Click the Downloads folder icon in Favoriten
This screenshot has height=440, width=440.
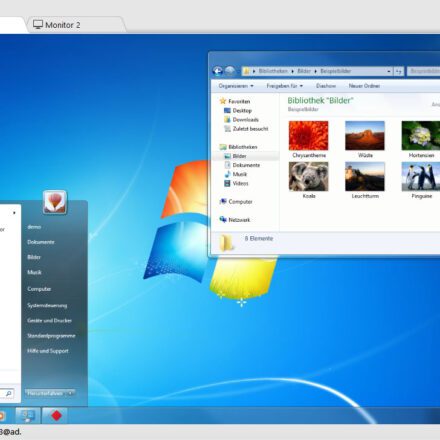click(x=227, y=119)
